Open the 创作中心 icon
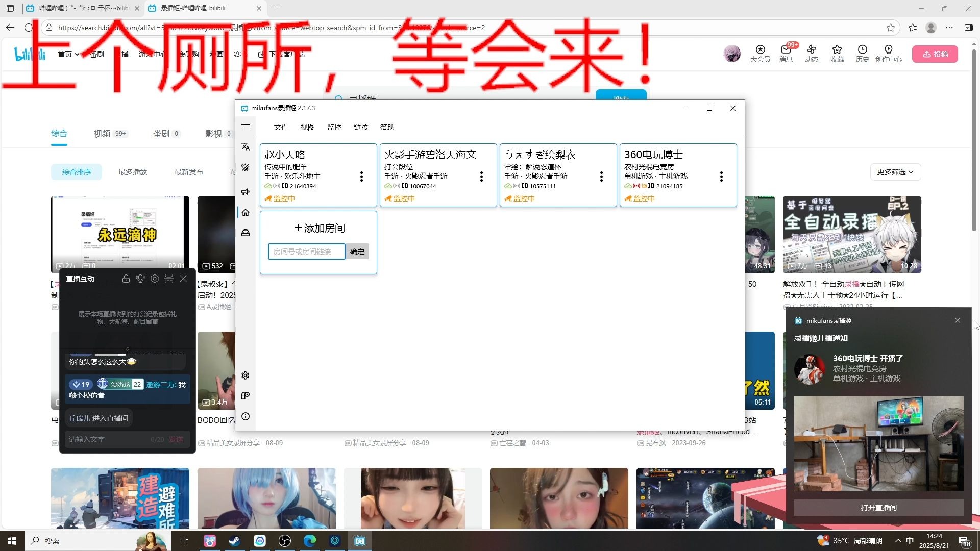This screenshot has height=551, width=980. (x=889, y=54)
